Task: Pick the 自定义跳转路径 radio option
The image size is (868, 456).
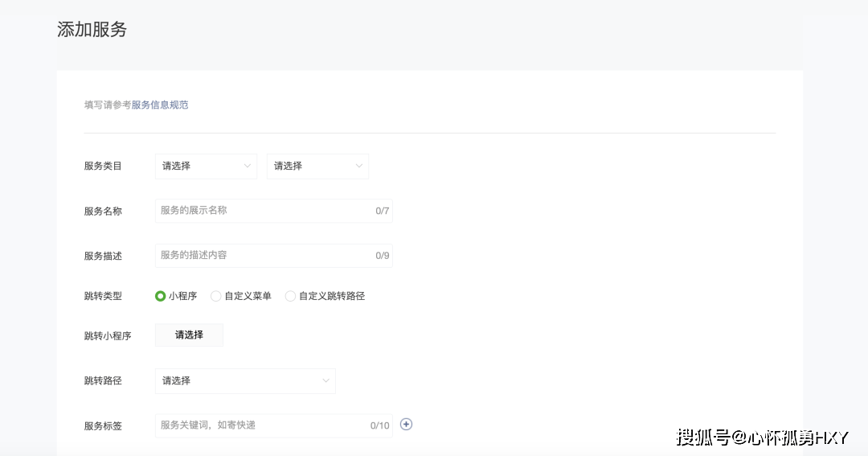Action: [x=290, y=296]
